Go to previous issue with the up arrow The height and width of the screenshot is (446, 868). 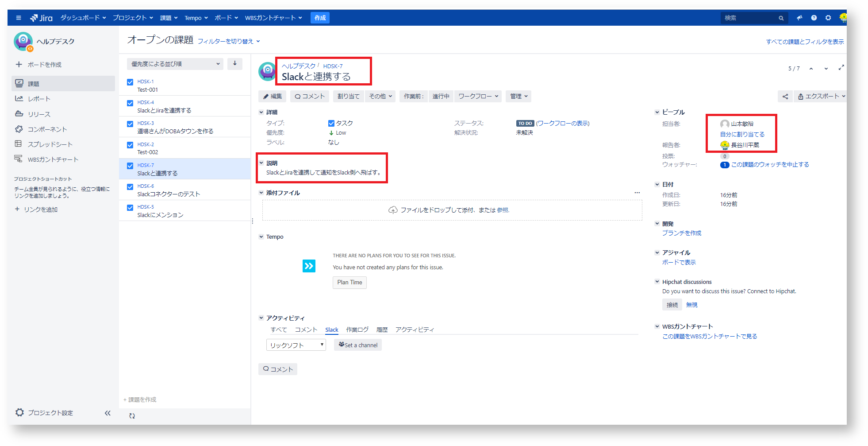(811, 69)
